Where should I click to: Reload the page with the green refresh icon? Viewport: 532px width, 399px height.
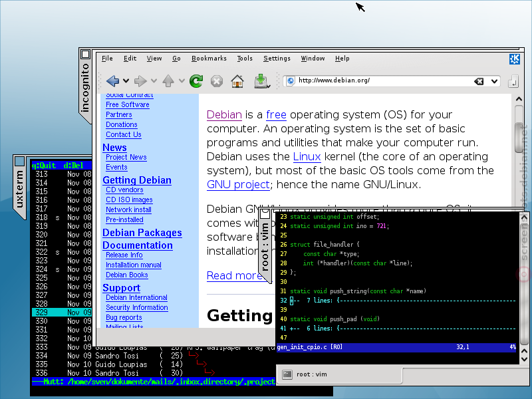tap(196, 80)
